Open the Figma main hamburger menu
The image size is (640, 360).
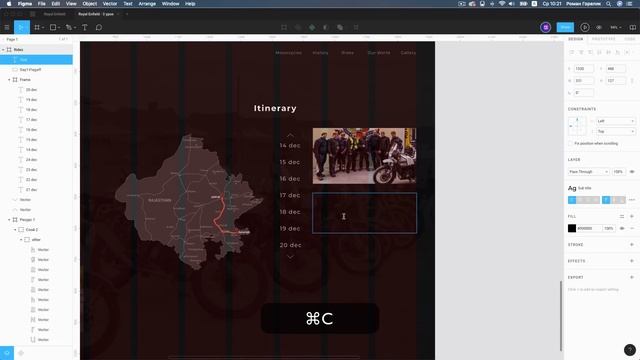(x=7, y=27)
